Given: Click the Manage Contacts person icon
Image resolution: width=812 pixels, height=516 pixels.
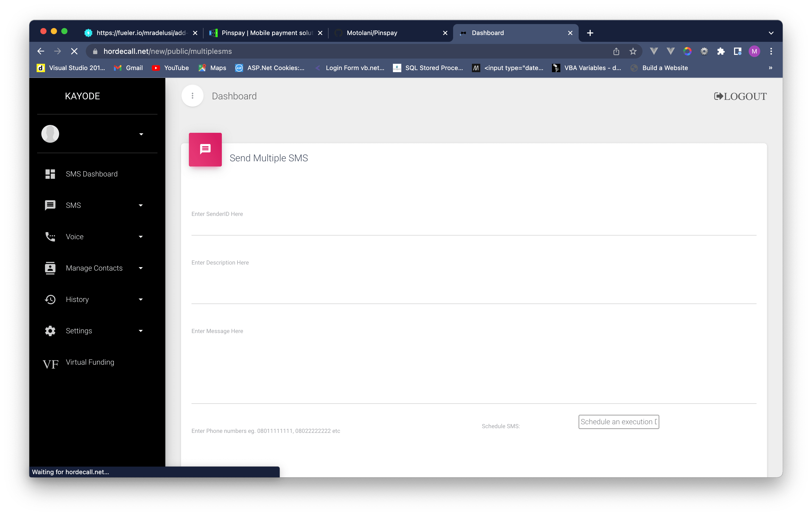Looking at the screenshot, I should 50,268.
